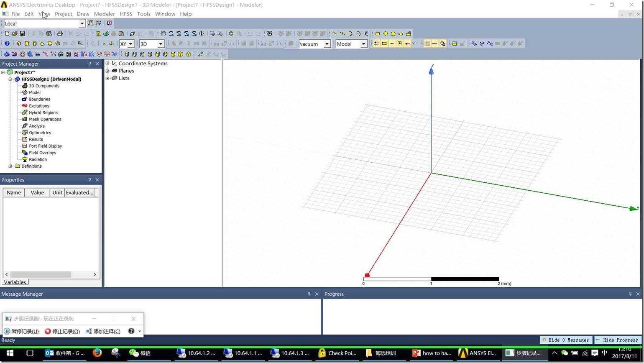Click the Hide 0 Messages button
This screenshot has width=644, height=363.
(566, 340)
